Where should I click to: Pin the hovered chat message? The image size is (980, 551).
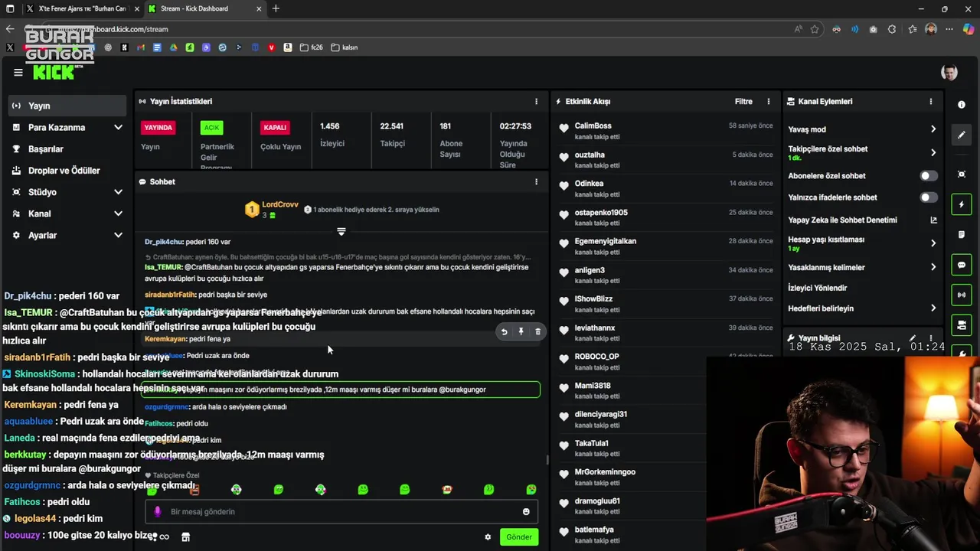tap(521, 331)
